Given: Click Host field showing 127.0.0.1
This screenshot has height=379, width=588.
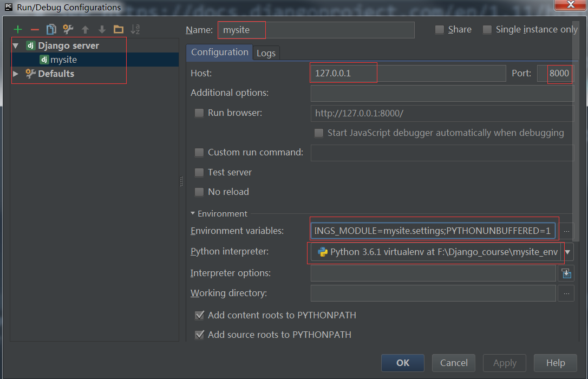Looking at the screenshot, I should [408, 74].
